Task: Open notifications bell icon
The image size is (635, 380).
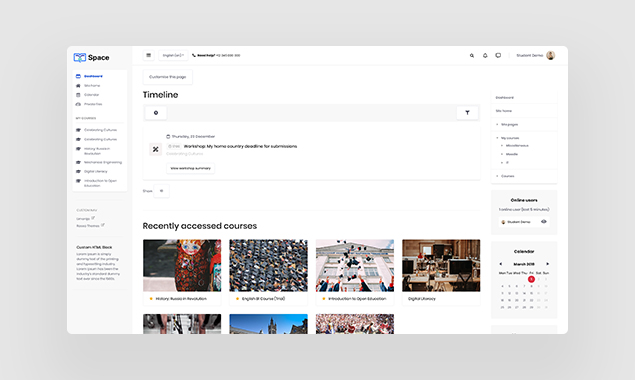Action: (485, 56)
